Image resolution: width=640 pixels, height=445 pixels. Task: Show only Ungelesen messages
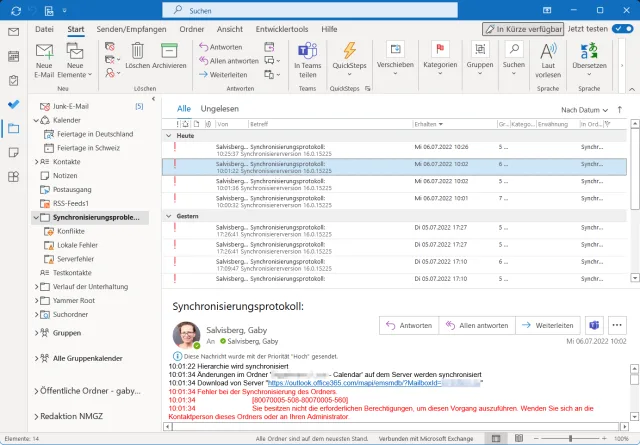220,108
